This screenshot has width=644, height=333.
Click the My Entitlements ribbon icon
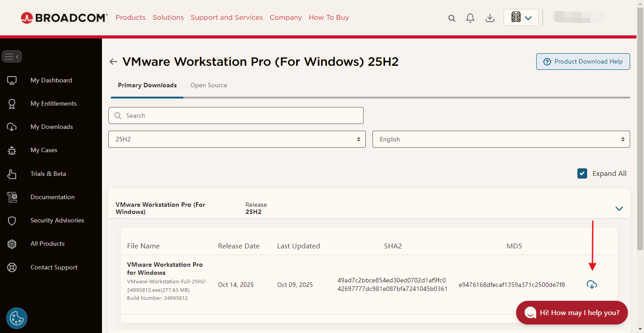(x=12, y=104)
